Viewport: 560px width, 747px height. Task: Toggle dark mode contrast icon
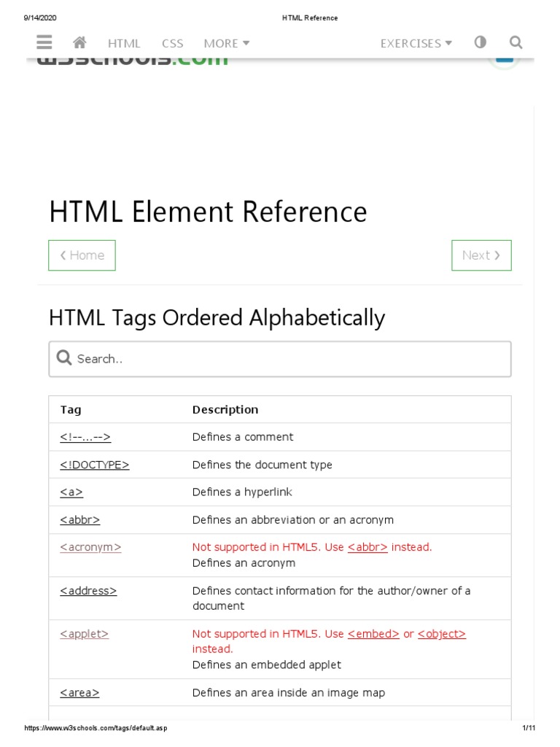click(481, 42)
